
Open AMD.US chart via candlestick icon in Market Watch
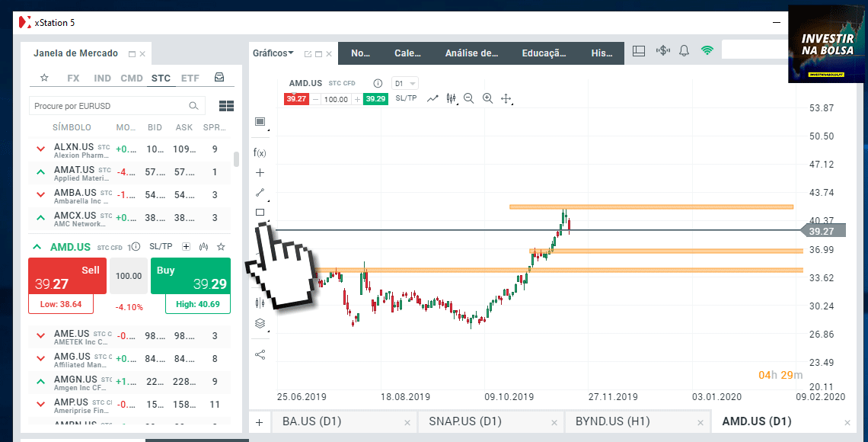pyautogui.click(x=204, y=246)
